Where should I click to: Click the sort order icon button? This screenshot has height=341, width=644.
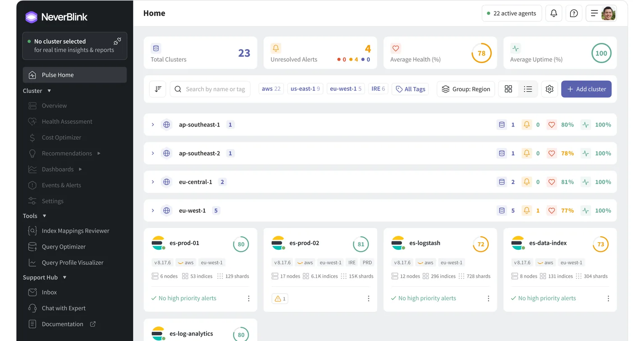158,89
